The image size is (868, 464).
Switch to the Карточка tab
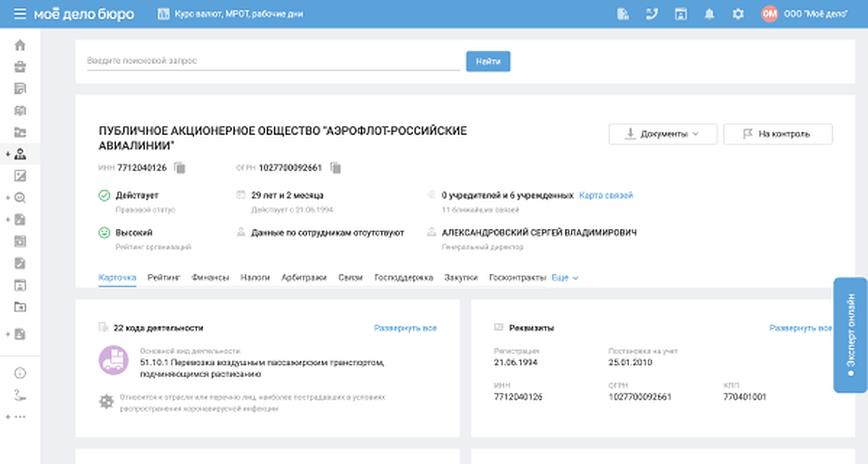click(117, 278)
